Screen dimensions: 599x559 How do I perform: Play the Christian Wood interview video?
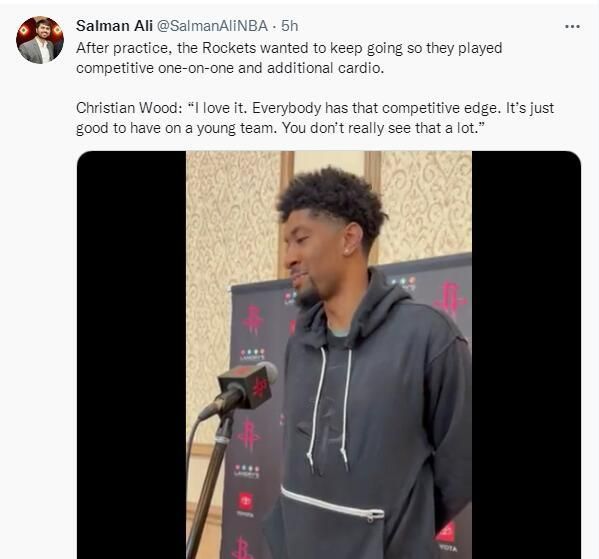tap(329, 355)
